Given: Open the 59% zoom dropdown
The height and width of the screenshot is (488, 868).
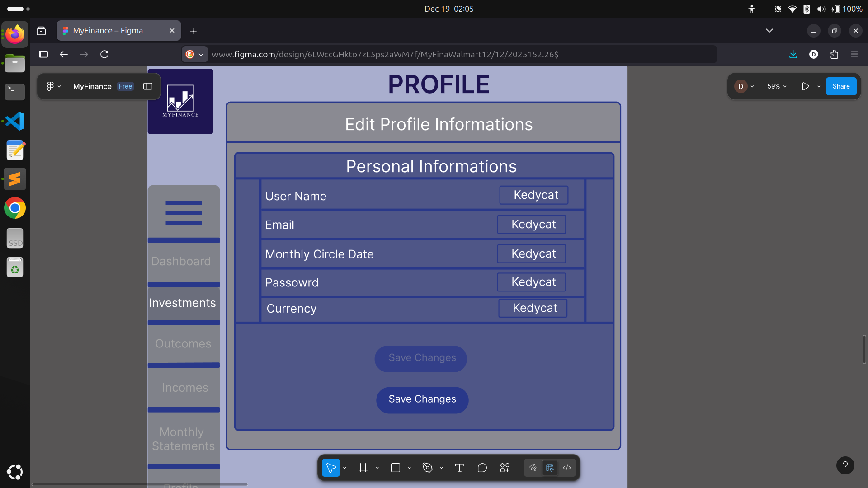Looking at the screenshot, I should pyautogui.click(x=777, y=86).
